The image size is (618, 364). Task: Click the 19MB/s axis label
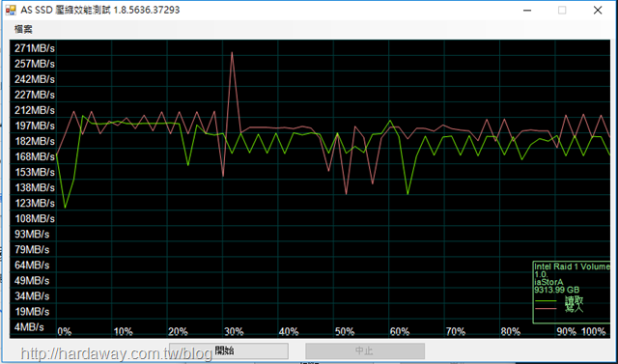pyautogui.click(x=32, y=312)
